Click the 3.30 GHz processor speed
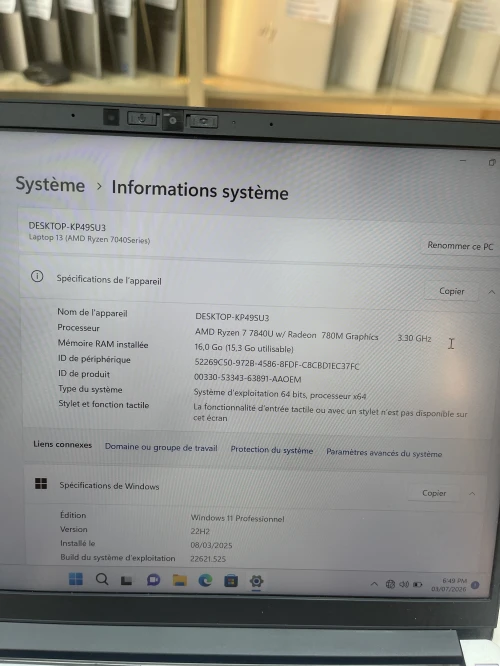500x666 pixels. 414,338
